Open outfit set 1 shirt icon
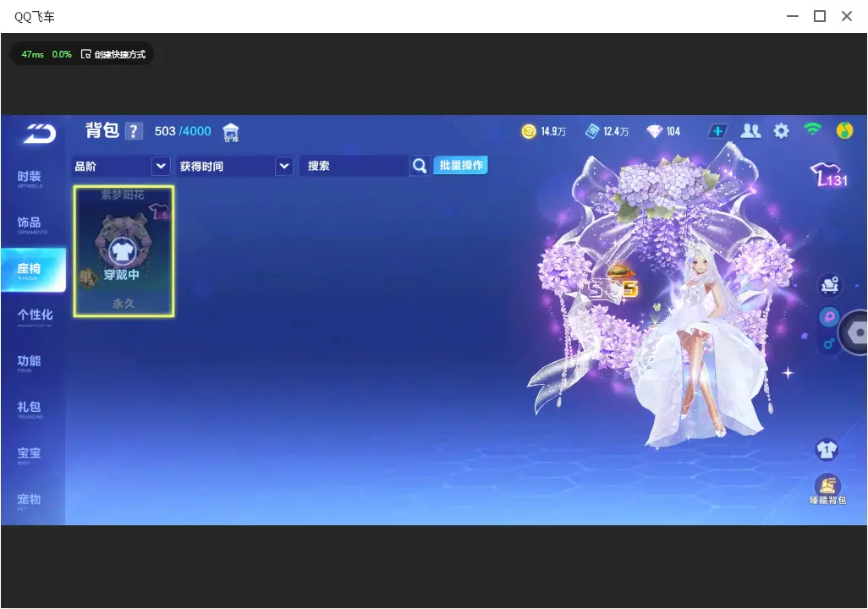The image size is (868, 609). click(827, 449)
